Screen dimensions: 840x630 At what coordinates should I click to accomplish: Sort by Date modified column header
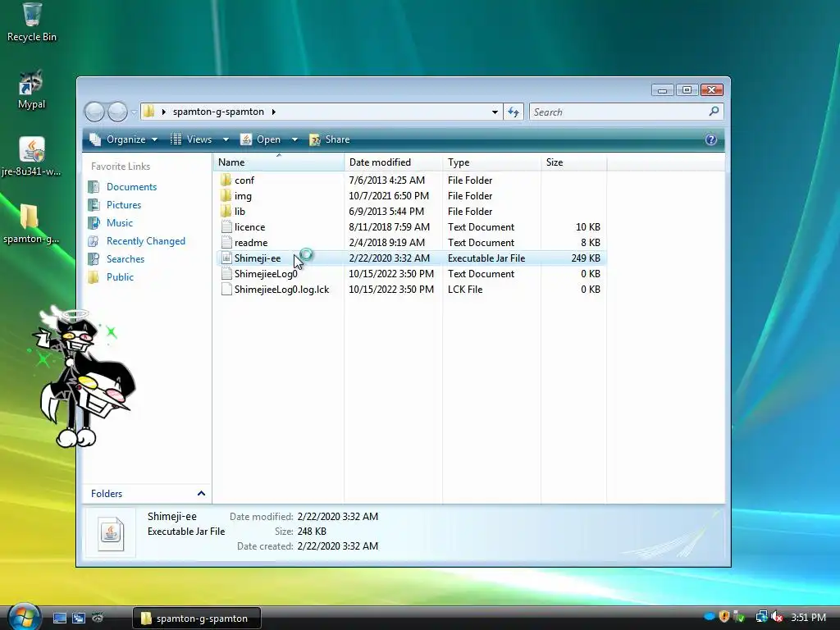tap(393, 162)
